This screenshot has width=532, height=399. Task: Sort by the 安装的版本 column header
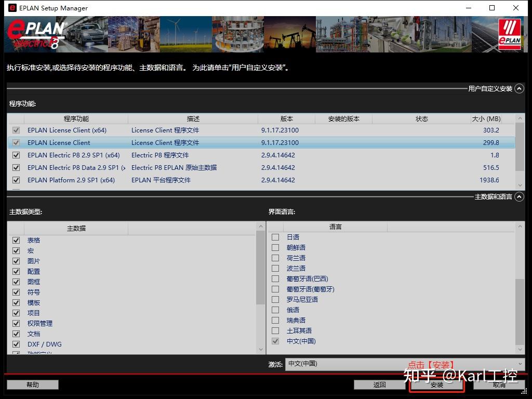(344, 119)
